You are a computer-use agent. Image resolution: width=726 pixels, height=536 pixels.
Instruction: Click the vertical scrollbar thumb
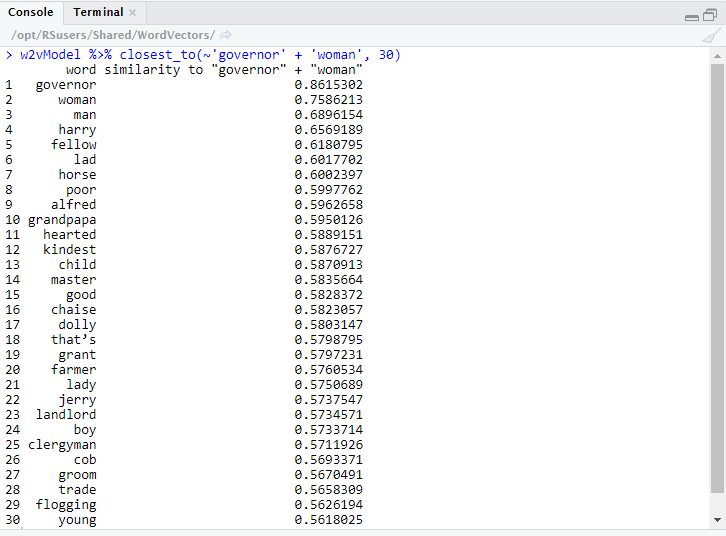click(x=716, y=280)
